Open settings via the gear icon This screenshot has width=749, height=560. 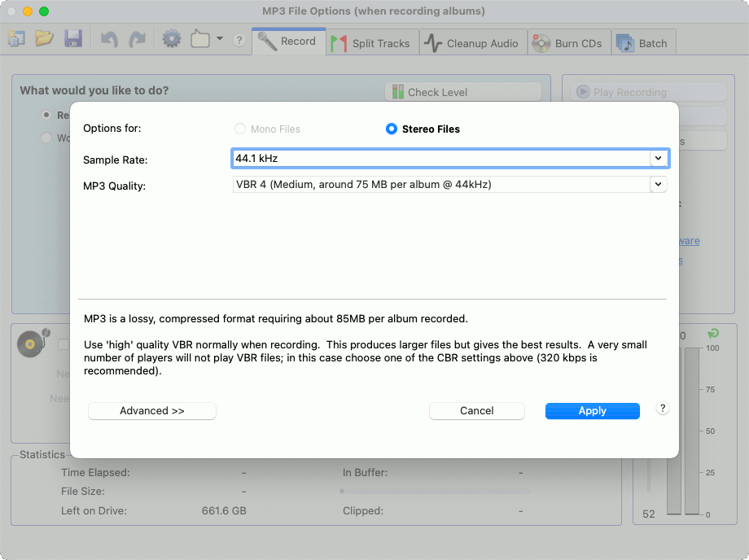[x=172, y=39]
